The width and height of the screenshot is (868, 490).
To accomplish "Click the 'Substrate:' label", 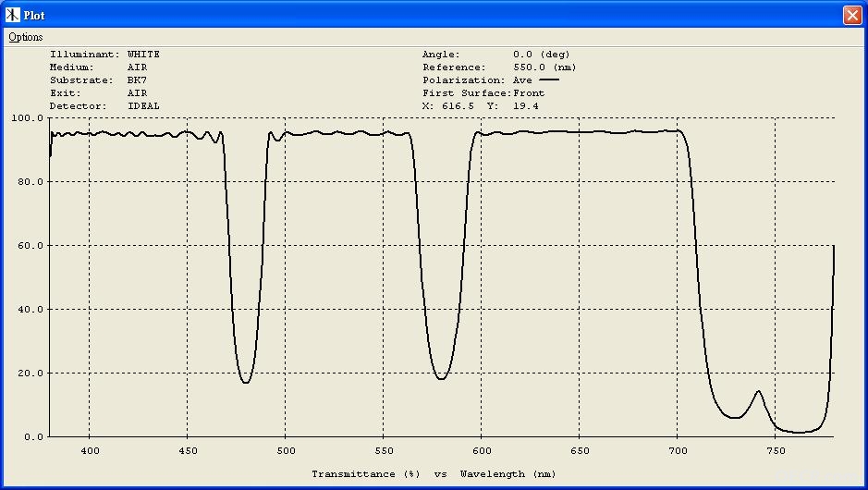I will 81,80.
